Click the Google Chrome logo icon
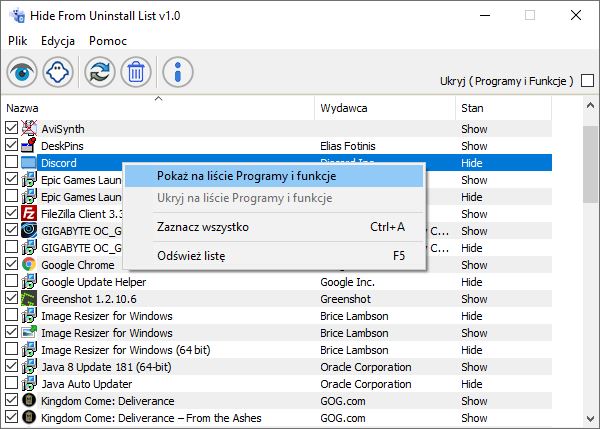This screenshot has width=600, height=429. 29,264
